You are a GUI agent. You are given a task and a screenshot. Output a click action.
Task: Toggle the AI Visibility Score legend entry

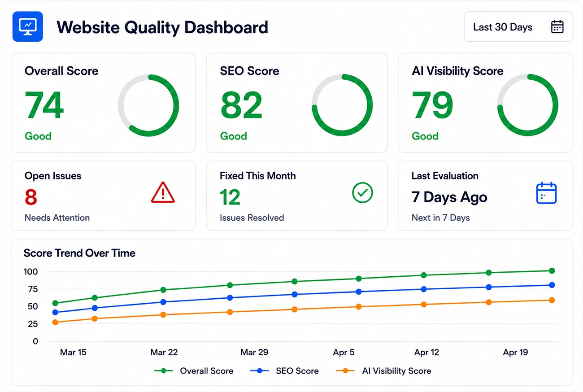383,371
